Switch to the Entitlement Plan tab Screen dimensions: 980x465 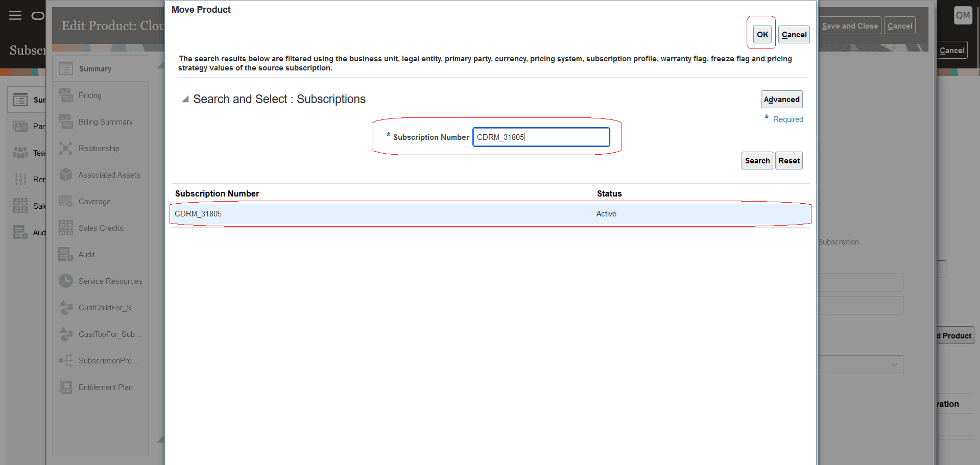(x=106, y=387)
